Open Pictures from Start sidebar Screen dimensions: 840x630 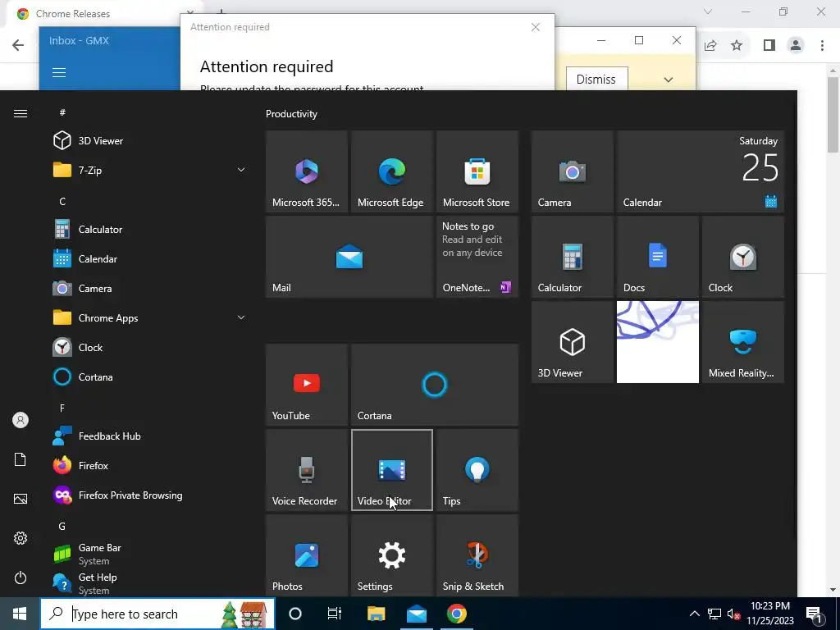click(21, 499)
